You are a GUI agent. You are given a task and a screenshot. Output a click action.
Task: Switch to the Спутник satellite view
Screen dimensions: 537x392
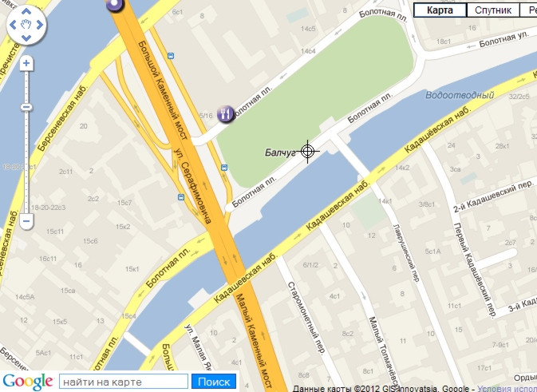pyautogui.click(x=493, y=10)
